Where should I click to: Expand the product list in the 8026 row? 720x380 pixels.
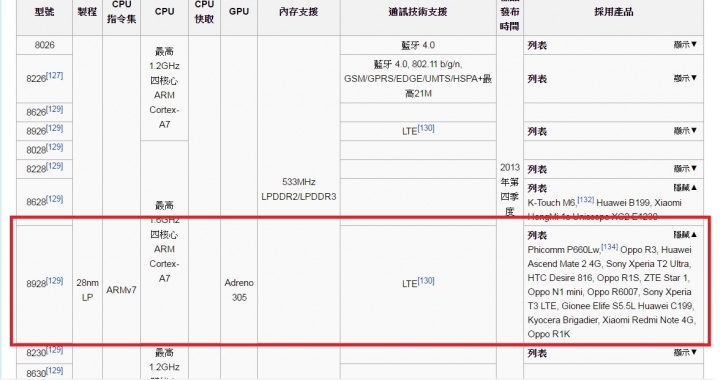pos(685,45)
